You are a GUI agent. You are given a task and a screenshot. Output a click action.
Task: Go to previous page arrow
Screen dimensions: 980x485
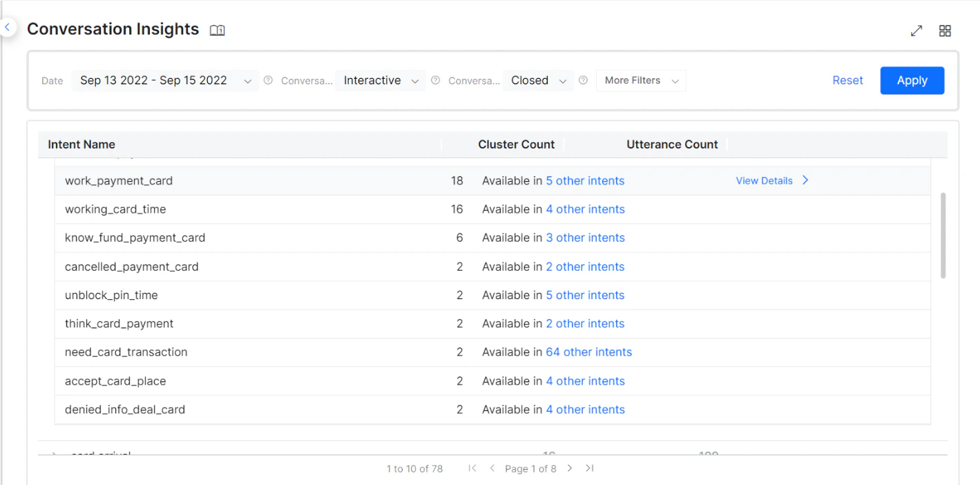pos(492,468)
